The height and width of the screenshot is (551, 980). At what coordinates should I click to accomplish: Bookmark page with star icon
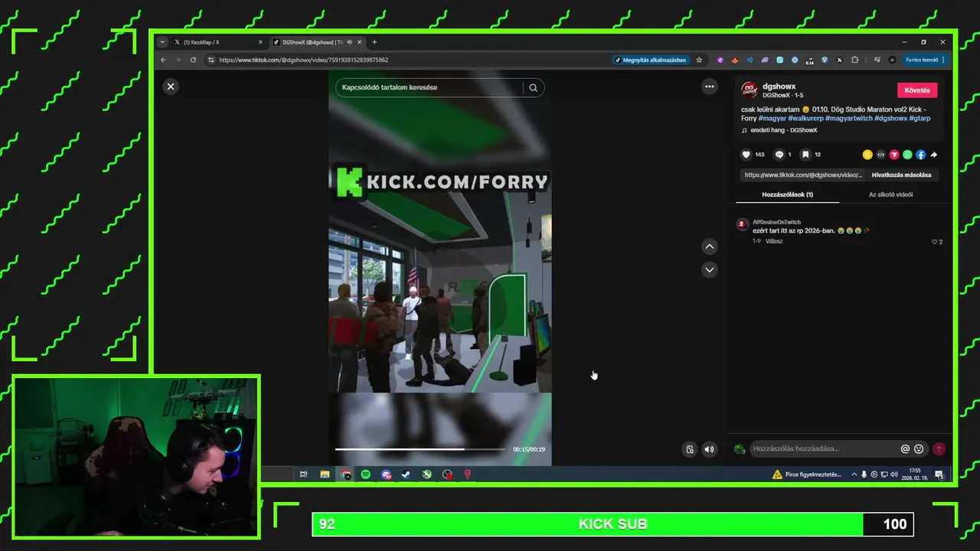pyautogui.click(x=699, y=60)
